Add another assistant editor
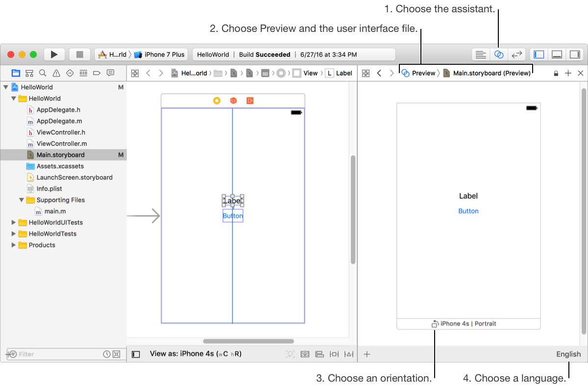Screen dimensions: 588x387 point(568,73)
